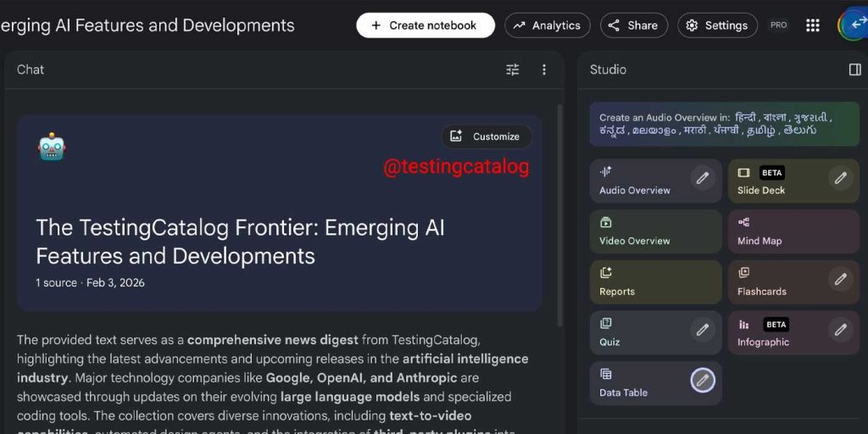Click the Create notebook button
The width and height of the screenshot is (868, 434).
(x=425, y=25)
